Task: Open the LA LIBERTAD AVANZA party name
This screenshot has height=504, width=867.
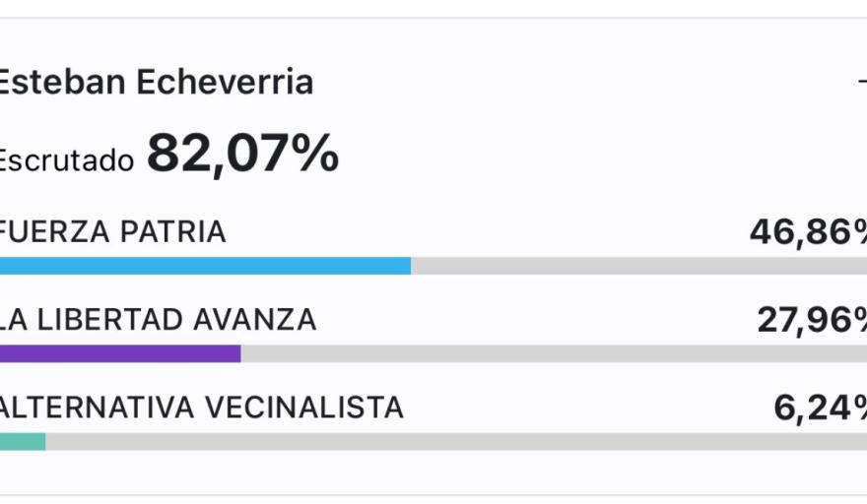Action: 159,319
